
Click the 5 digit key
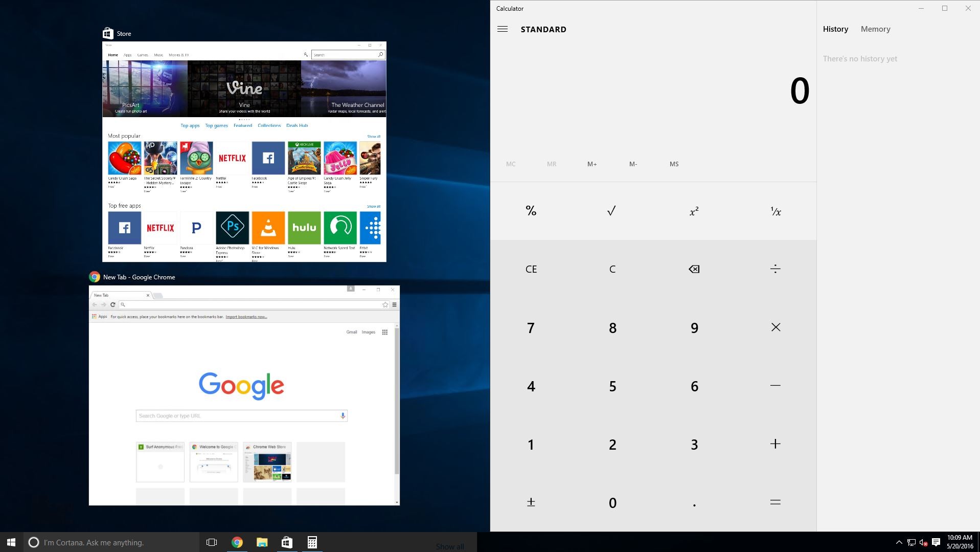pos(612,386)
